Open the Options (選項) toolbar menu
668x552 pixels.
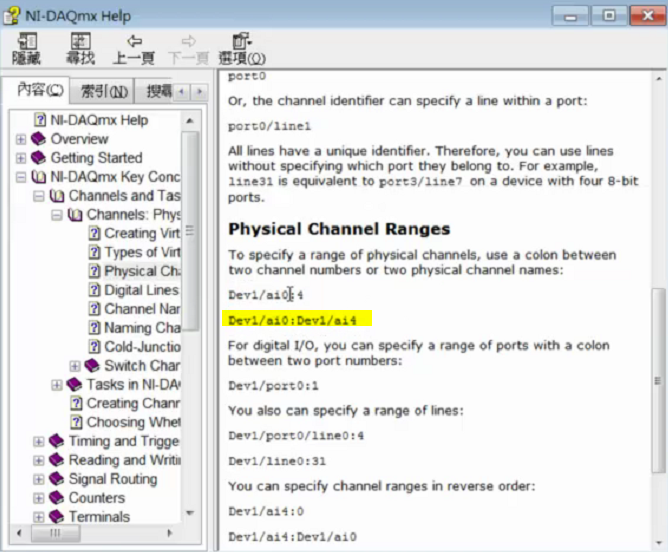(242, 49)
